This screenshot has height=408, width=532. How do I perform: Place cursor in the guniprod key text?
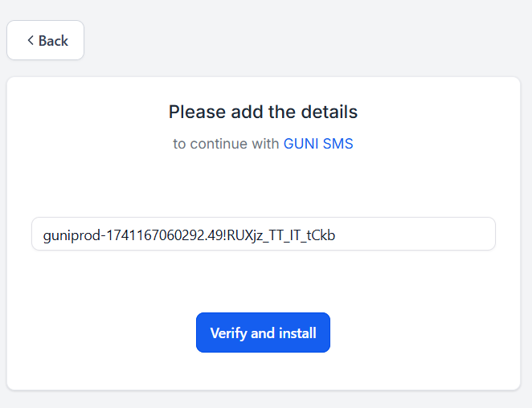[189, 235]
